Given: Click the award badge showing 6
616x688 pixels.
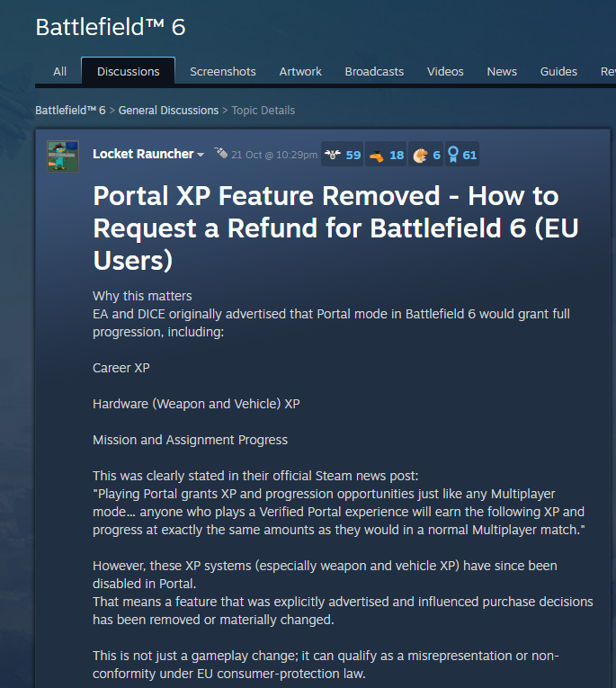Looking at the screenshot, I should 426,155.
